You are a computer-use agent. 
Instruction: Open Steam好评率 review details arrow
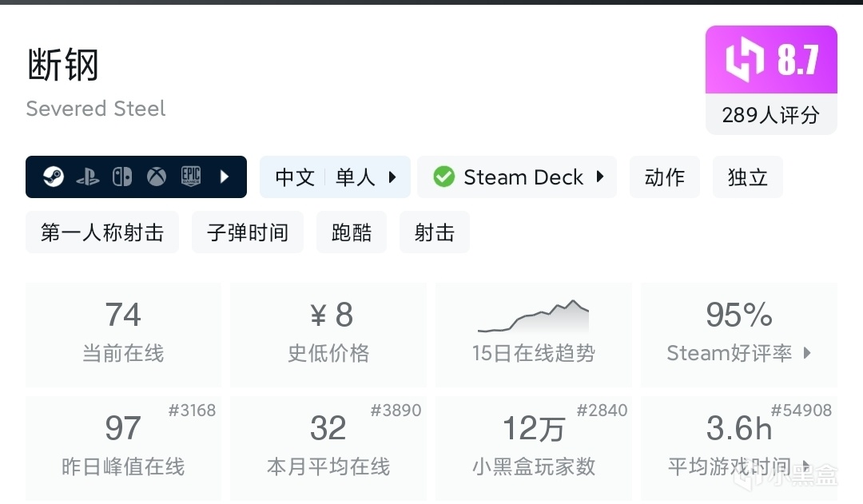pos(807,353)
